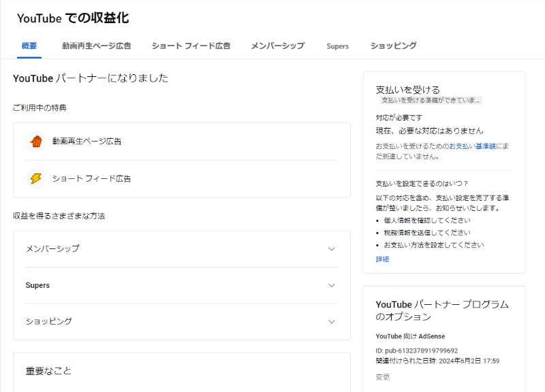Expand the ショッピング row chevron
Viewport: 545px width, 392px height.
click(x=332, y=321)
